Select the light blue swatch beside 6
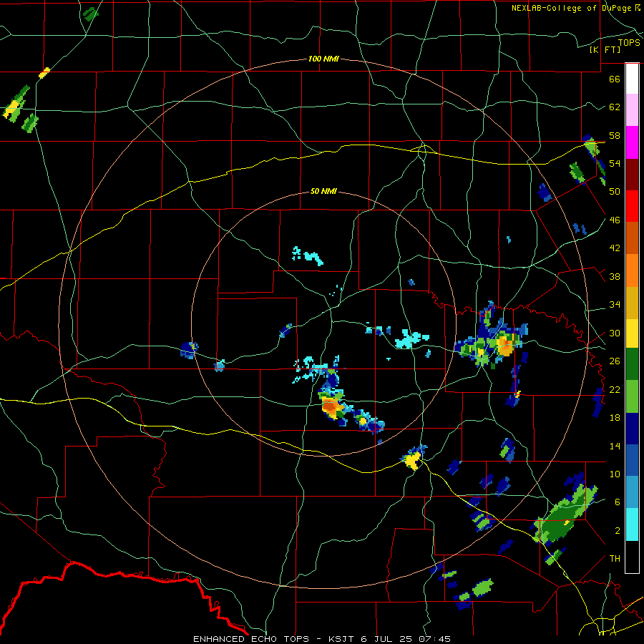Viewport: 644px width, 644px height. 632,492
